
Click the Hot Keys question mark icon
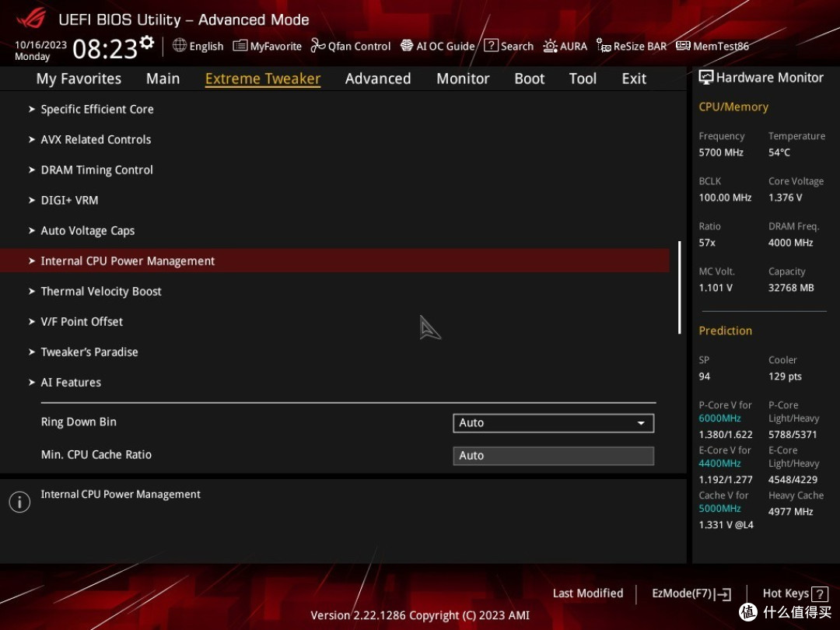tap(820, 594)
